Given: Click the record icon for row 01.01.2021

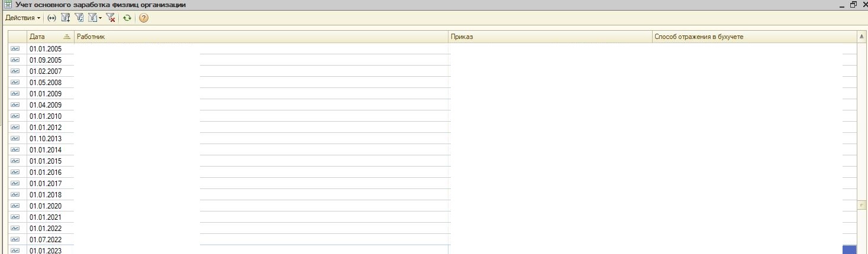Looking at the screenshot, I should (x=15, y=217).
